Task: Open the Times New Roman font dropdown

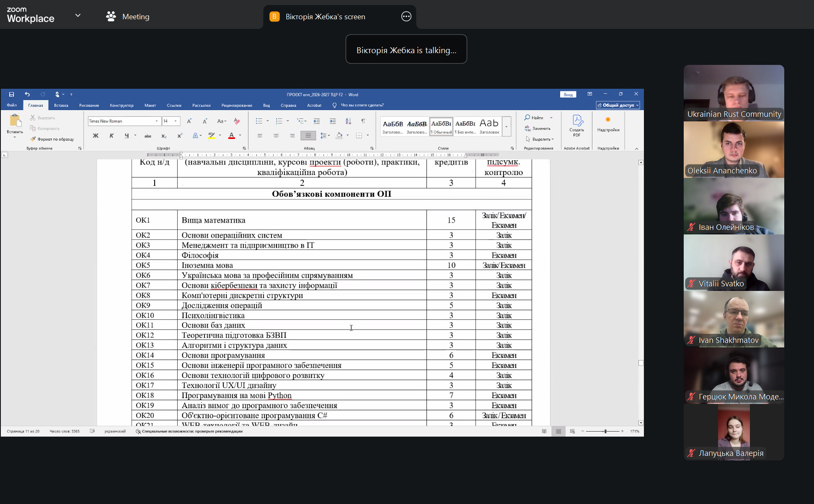Action: [157, 121]
